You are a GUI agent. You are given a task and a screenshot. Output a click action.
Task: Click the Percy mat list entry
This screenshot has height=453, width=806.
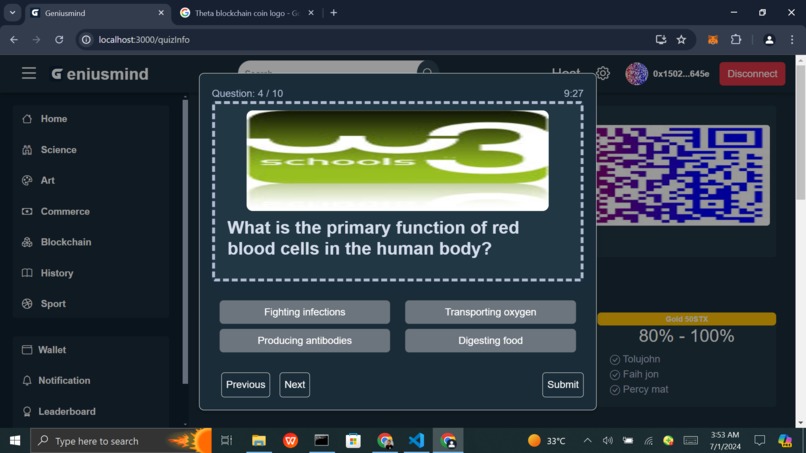pos(645,389)
